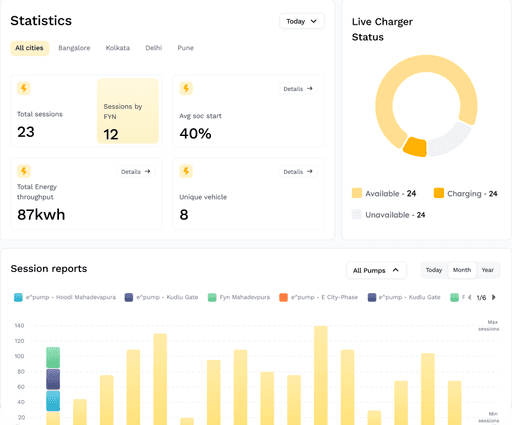Open Details for Avg soc start
The height and width of the screenshot is (425, 512).
tap(298, 89)
